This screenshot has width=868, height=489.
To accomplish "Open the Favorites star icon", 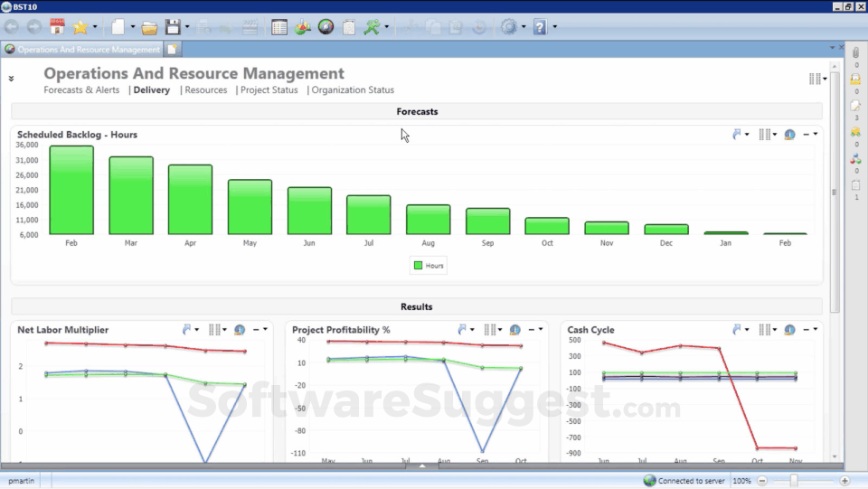I will click(80, 27).
